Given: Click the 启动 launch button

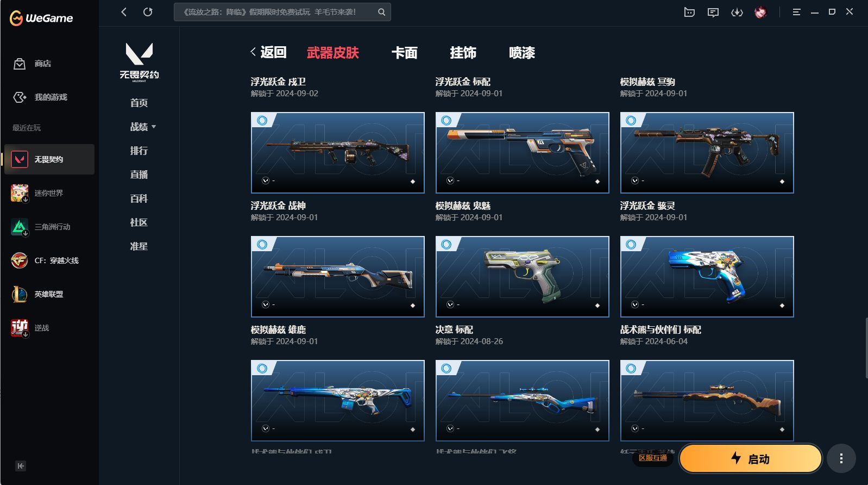Looking at the screenshot, I should [751, 458].
